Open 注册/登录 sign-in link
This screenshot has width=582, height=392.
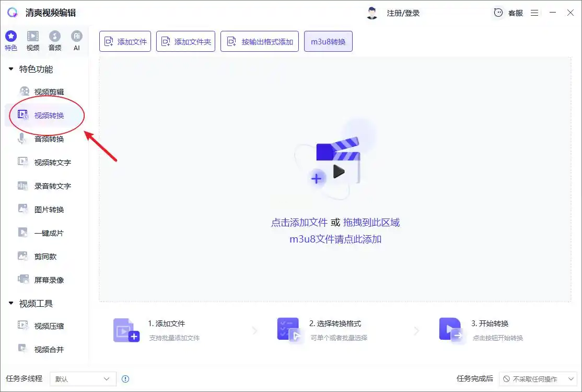pos(403,13)
